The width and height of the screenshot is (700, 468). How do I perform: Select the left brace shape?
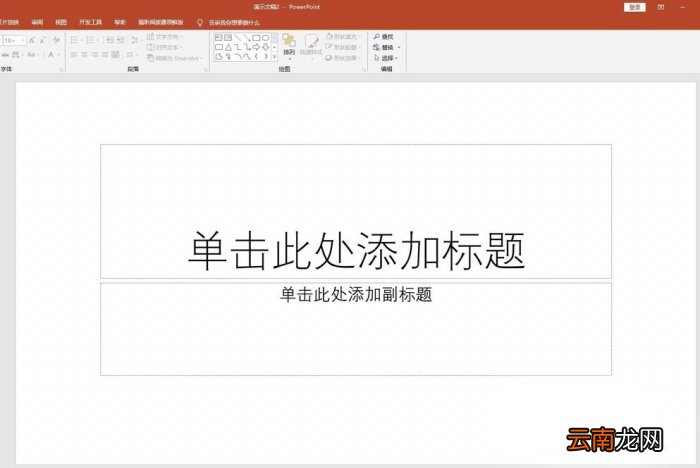click(x=256, y=56)
